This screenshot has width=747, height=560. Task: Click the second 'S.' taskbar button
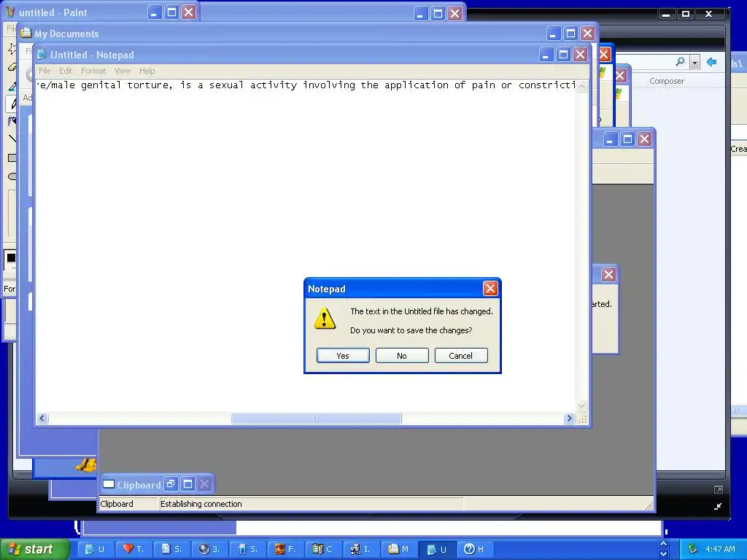point(248,549)
